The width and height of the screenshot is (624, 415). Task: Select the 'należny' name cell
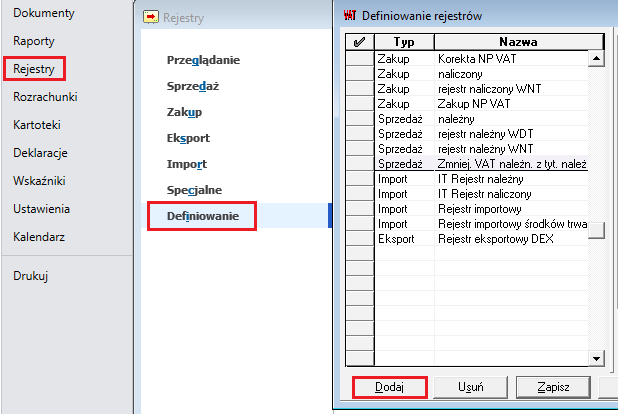[x=511, y=119]
